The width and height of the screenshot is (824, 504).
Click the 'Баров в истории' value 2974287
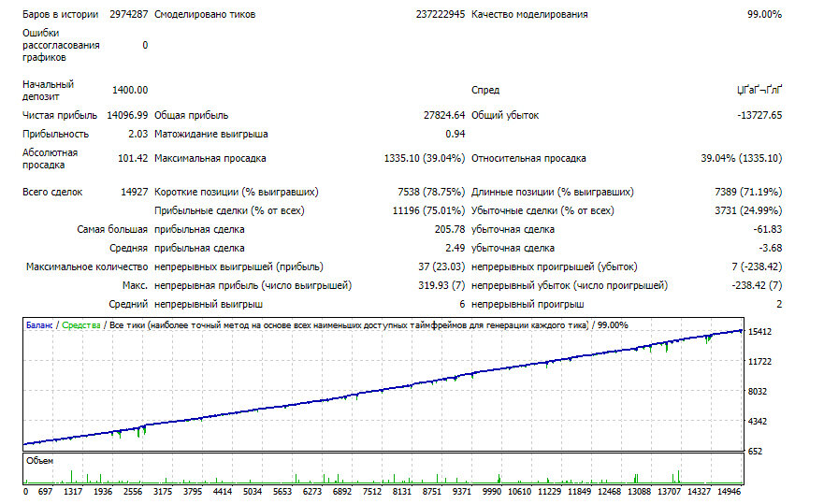(x=129, y=15)
